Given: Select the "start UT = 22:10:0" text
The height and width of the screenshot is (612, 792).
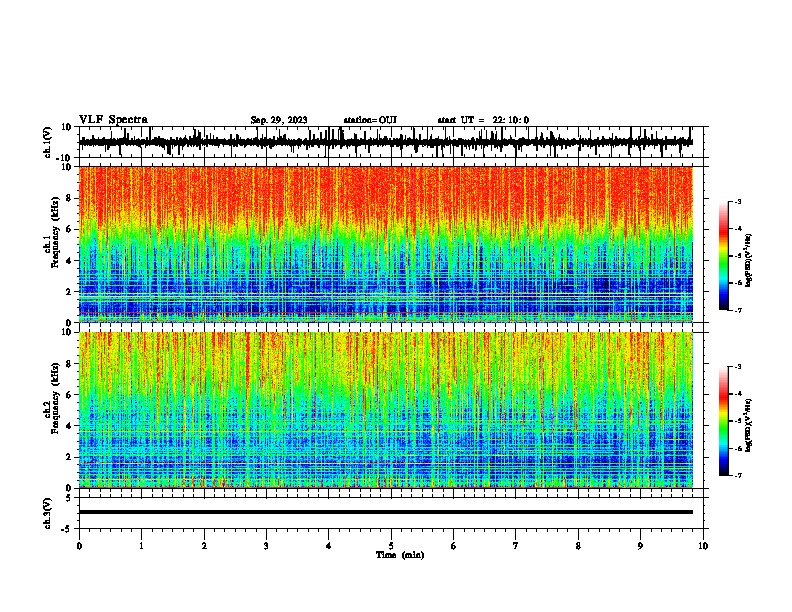Looking at the screenshot, I should [x=483, y=120].
